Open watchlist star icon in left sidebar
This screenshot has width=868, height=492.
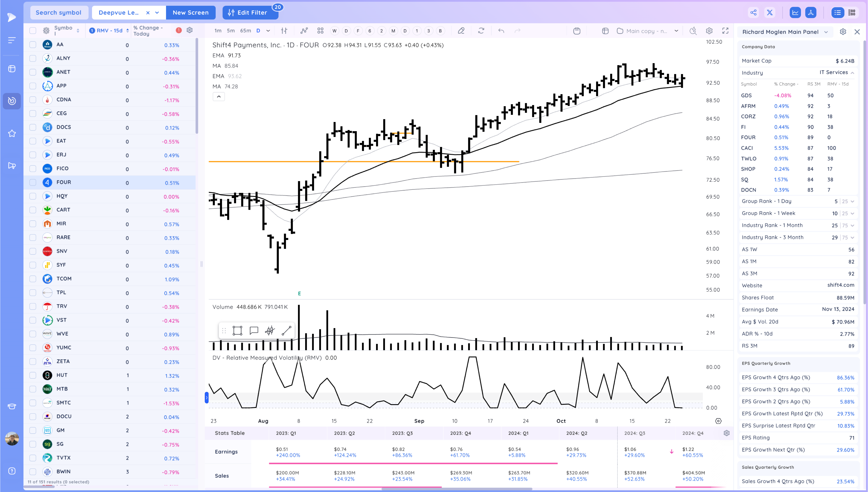(12, 134)
